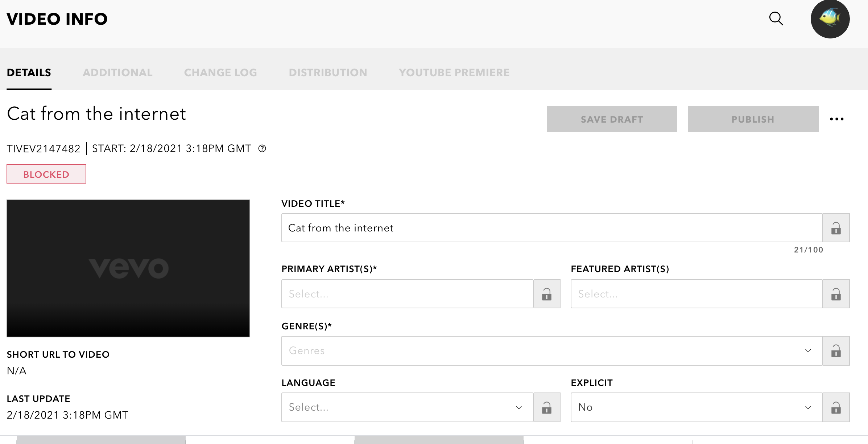868x444 pixels.
Task: Open search with the magnifier icon
Action: tap(776, 18)
